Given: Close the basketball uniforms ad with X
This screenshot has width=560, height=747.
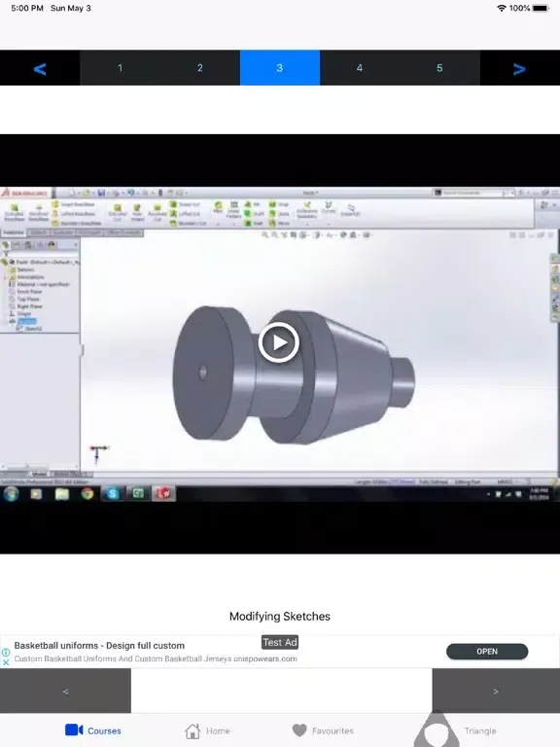Looking at the screenshot, I should [6, 662].
